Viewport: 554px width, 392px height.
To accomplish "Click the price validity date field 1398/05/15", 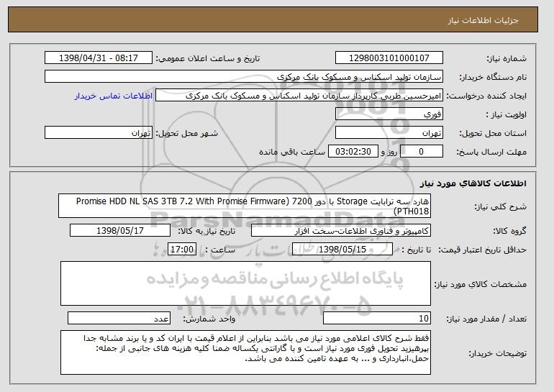I will click(x=342, y=250).
